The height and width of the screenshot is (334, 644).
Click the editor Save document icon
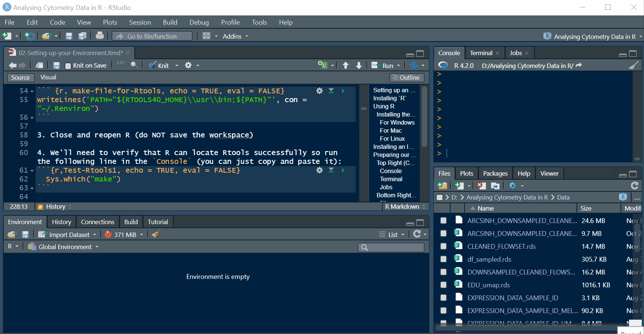(x=56, y=65)
